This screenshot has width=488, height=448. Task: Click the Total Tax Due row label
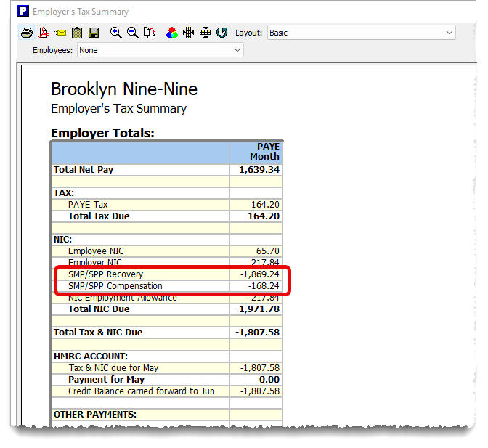(x=99, y=216)
